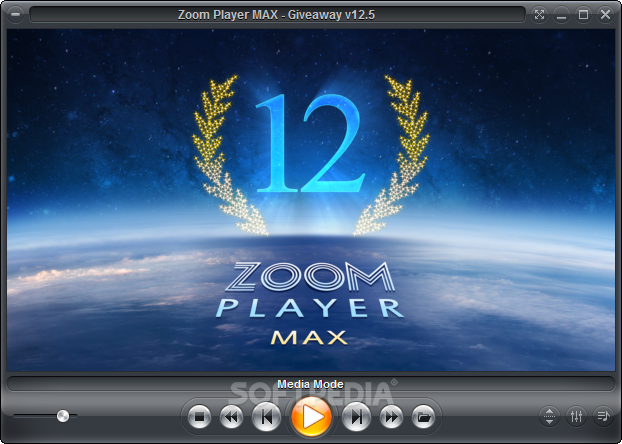Screen dimensions: 622x444
Task: Show the playlist editor icon
Action: 603,416
